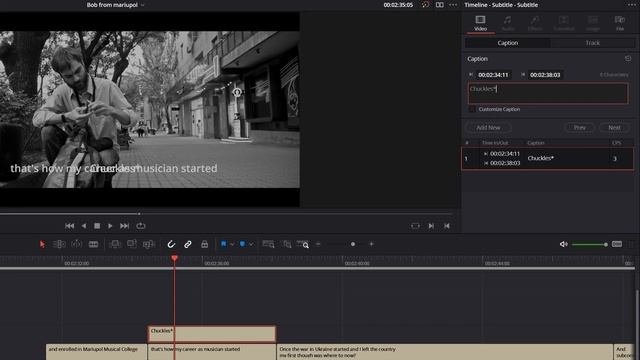The image size is (640, 360).
Task: Toggle the Position Lock padlock icon
Action: (x=204, y=244)
